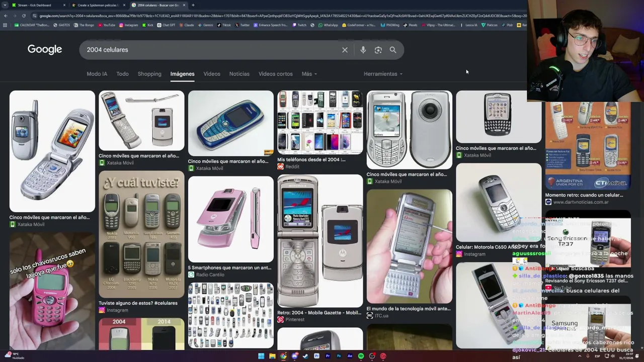Switch to the Videos cortos tab
Viewport: 644px width, 362px height.
point(276,74)
